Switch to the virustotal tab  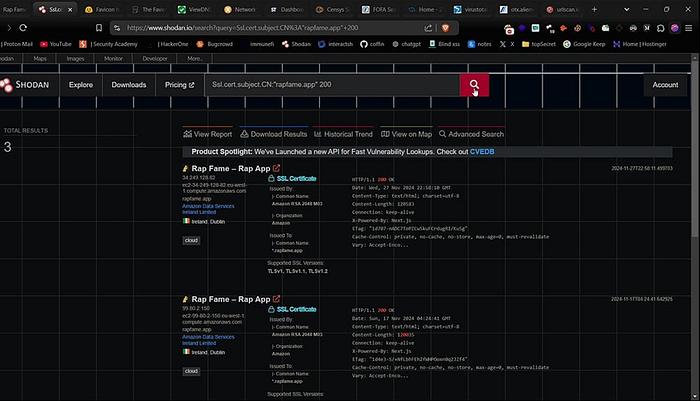(471, 9)
